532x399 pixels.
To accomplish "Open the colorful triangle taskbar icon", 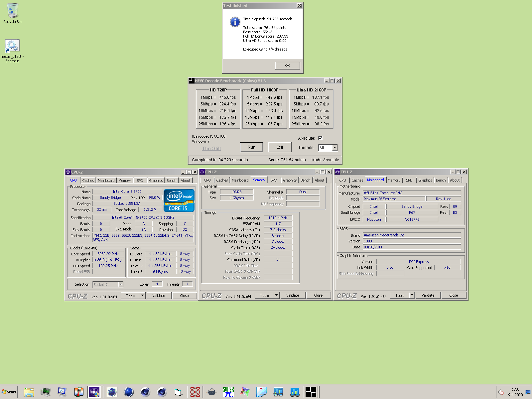I will [245, 392].
